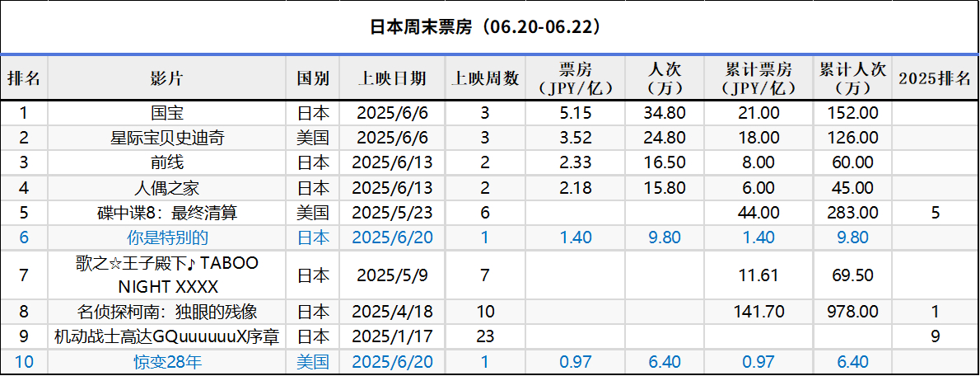Viewport: 980px width, 376px height.
Task: Select the 累计人次（万） column header
Action: click(852, 78)
